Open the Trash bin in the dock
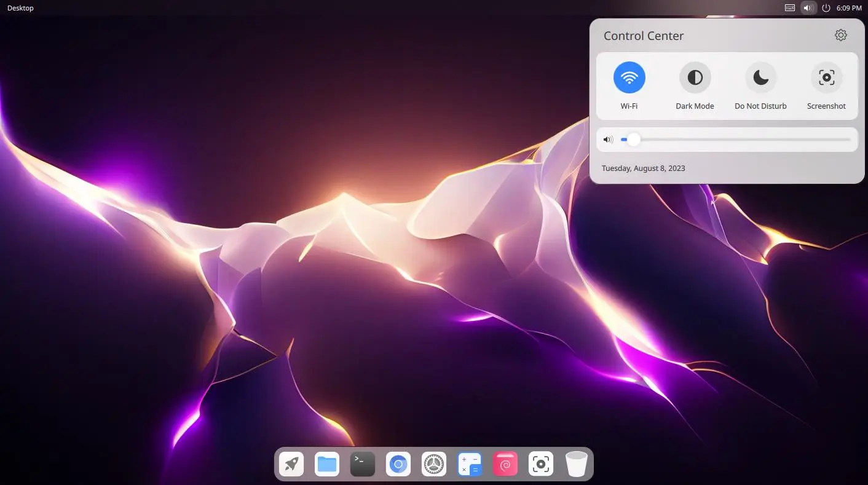Screen dimensions: 868x485 (x=577, y=464)
